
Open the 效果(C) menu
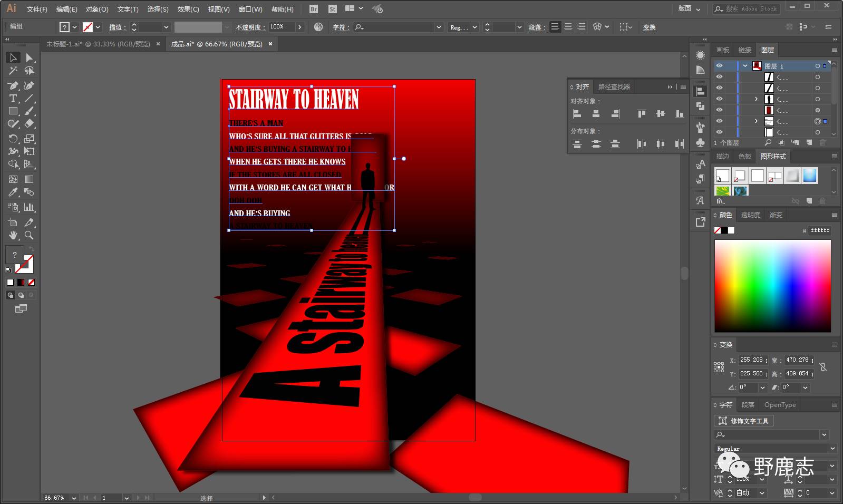188,9
